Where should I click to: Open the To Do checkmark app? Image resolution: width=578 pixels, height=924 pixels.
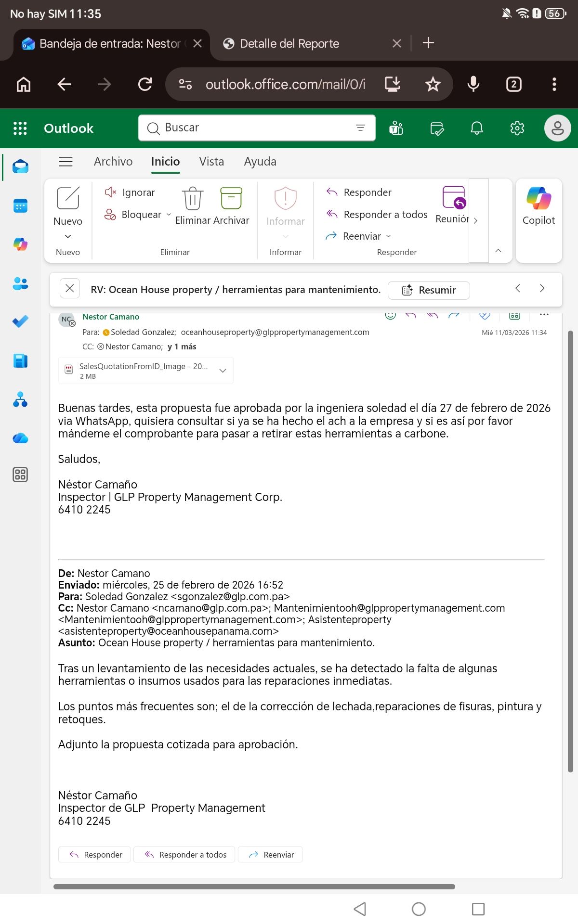pos(20,321)
